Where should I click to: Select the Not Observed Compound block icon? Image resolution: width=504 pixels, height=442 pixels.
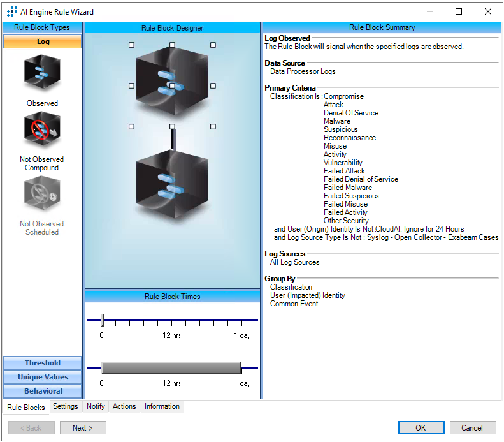click(42, 130)
